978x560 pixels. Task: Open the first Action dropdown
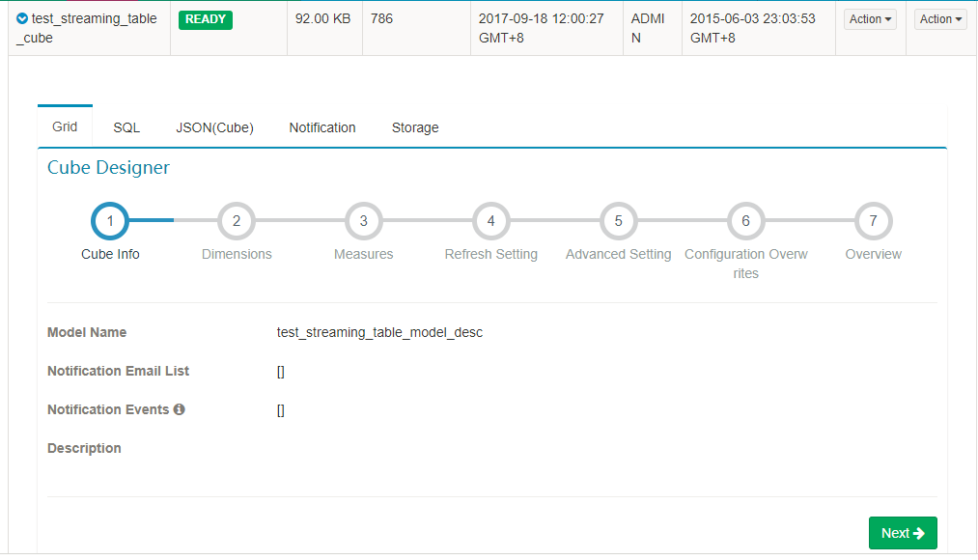pos(869,18)
